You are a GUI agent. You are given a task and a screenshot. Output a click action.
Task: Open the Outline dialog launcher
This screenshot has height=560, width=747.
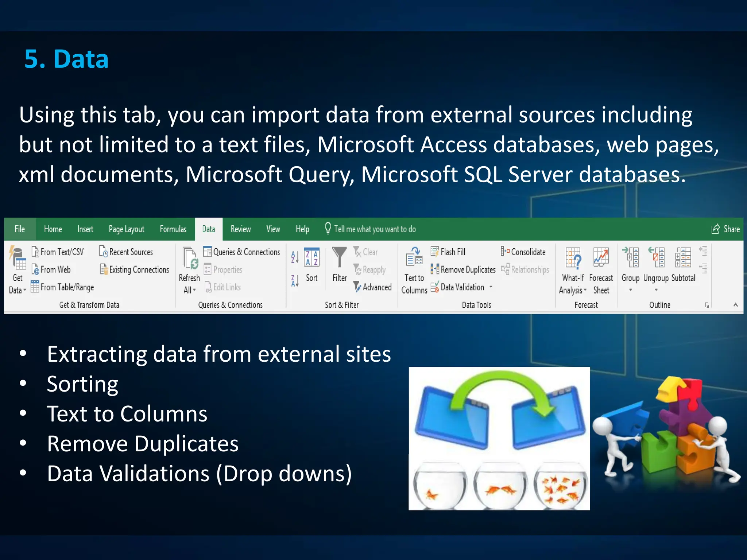tap(707, 305)
